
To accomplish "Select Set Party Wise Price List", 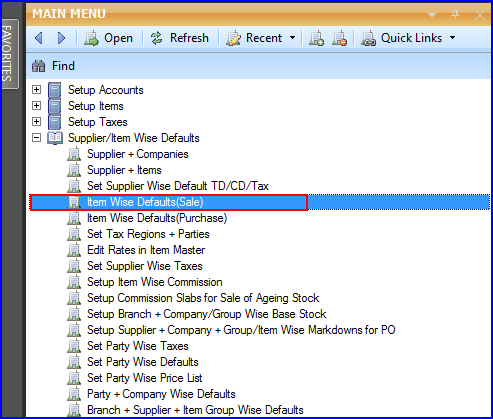I will [x=144, y=378].
